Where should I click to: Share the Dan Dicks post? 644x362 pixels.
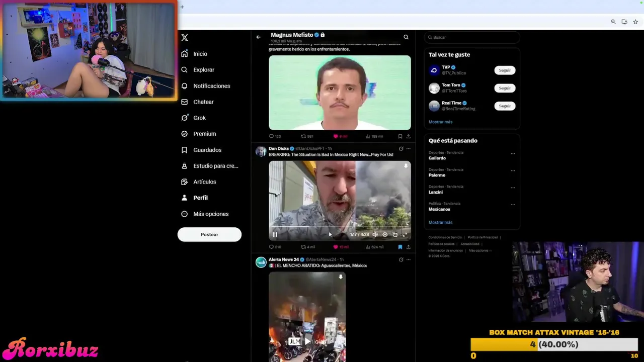click(408, 247)
